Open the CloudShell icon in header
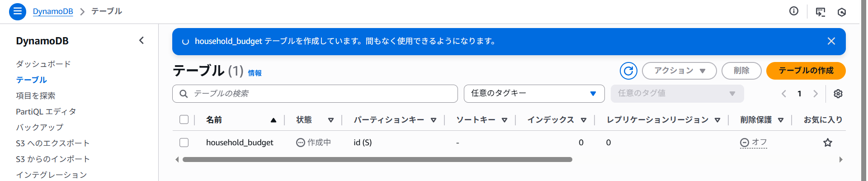Screen dimensions: 868x181 click(821, 12)
